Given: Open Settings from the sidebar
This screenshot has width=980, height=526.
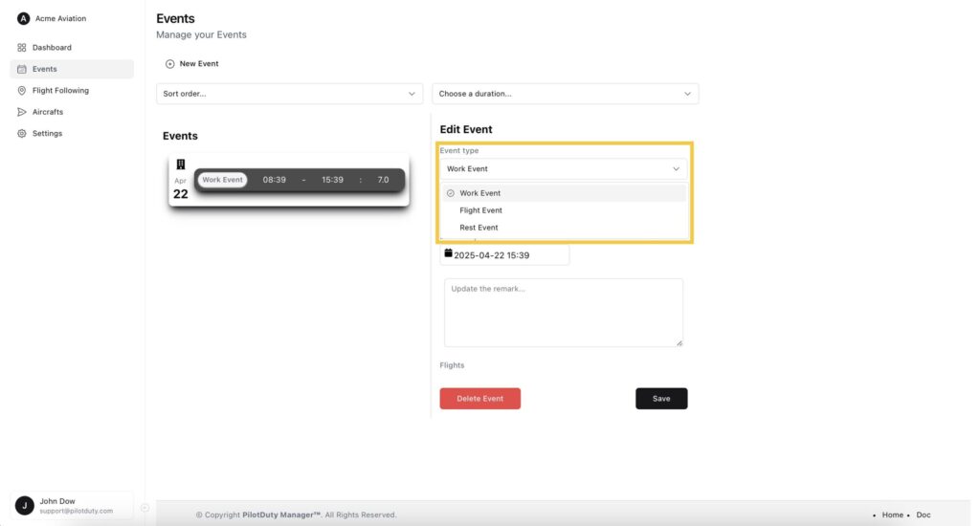Looking at the screenshot, I should click(72, 133).
